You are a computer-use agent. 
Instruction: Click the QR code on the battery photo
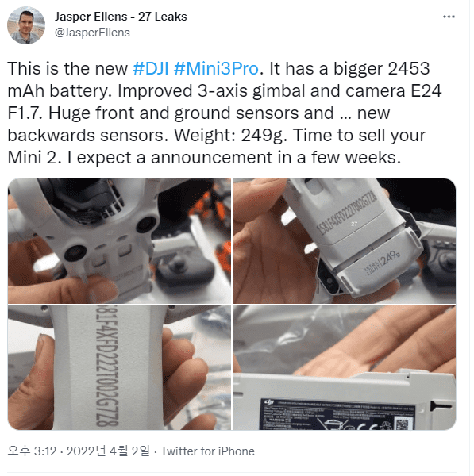coord(404,423)
